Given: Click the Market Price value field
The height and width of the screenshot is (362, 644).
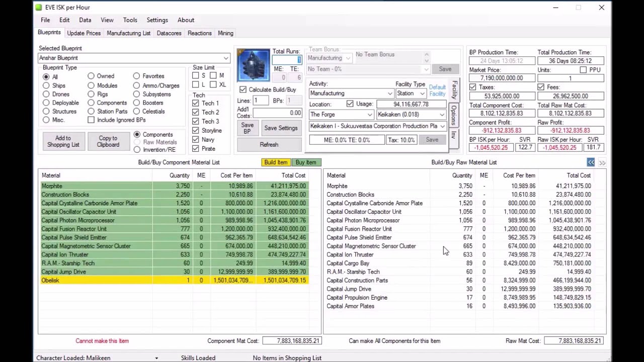Looking at the screenshot, I should point(502,78).
